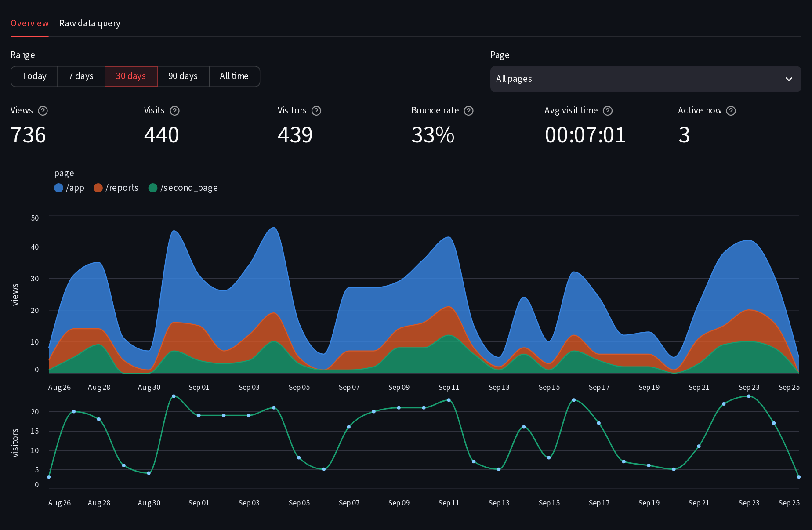This screenshot has height=530, width=812.
Task: Click the Views value 736
Action: pyautogui.click(x=28, y=135)
